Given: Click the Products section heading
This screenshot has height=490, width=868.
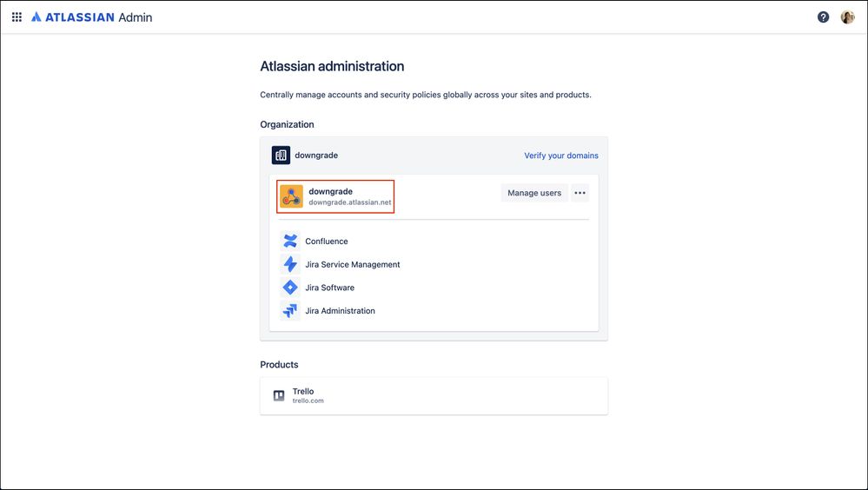Looking at the screenshot, I should click(x=279, y=364).
